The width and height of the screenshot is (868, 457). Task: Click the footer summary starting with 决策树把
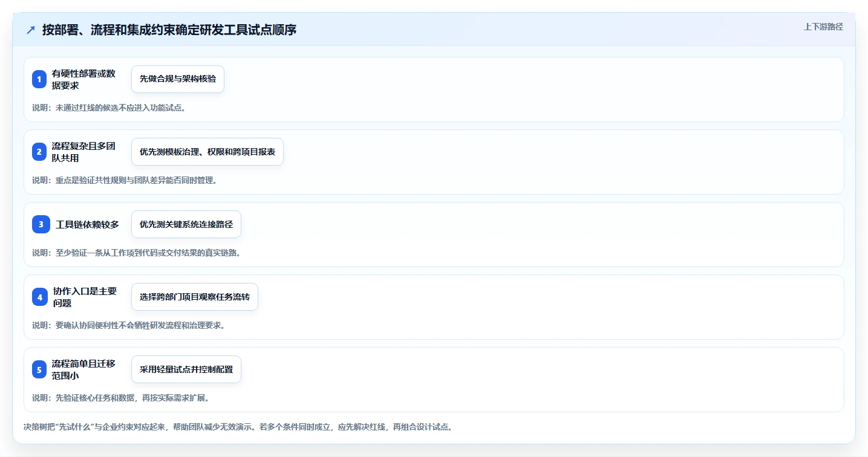[x=238, y=427]
